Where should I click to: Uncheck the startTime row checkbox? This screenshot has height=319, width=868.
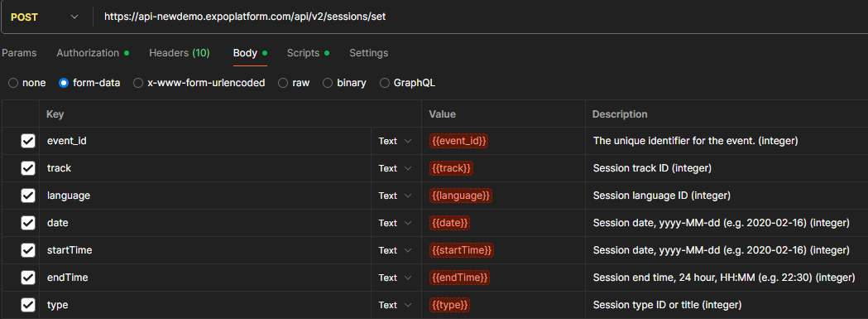pyautogui.click(x=27, y=250)
